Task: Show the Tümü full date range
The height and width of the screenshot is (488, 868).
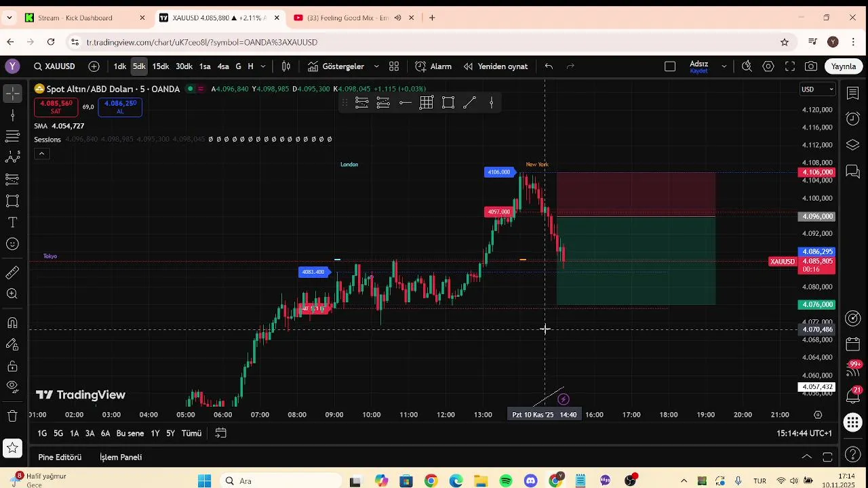Action: pyautogui.click(x=191, y=433)
